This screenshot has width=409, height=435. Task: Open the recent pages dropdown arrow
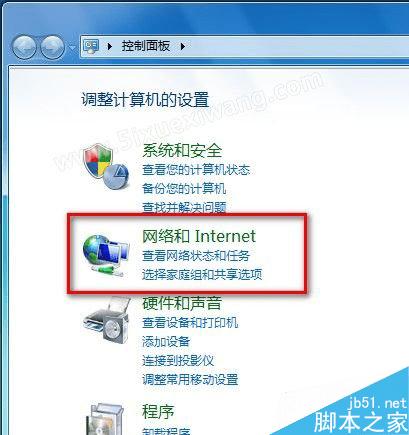(x=72, y=47)
